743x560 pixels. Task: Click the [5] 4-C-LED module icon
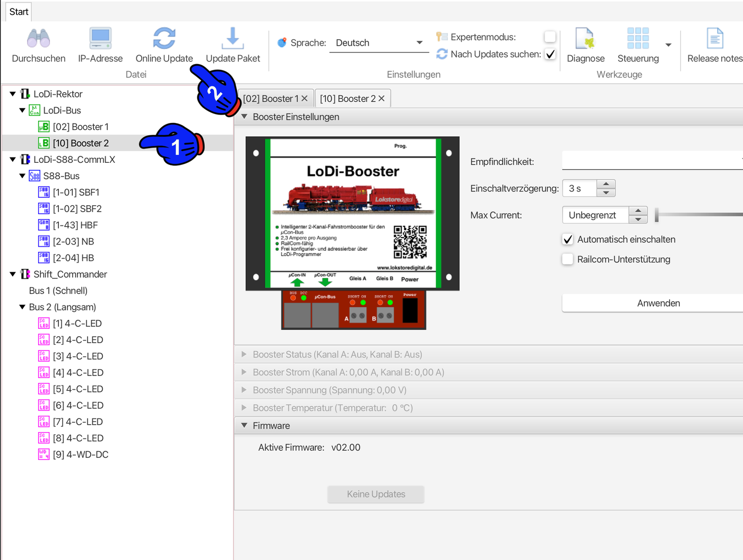tap(44, 389)
